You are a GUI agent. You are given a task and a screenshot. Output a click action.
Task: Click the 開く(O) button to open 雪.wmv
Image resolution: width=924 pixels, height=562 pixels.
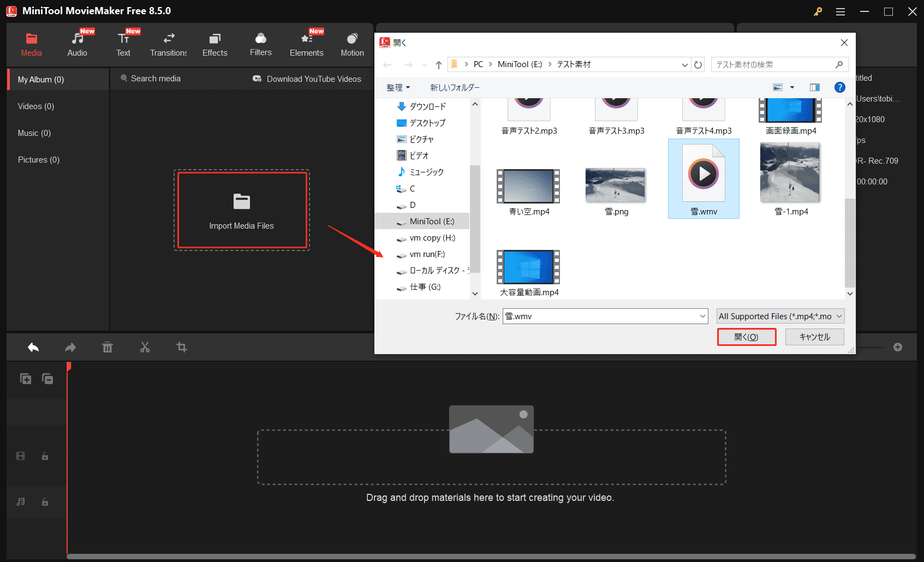pyautogui.click(x=747, y=337)
